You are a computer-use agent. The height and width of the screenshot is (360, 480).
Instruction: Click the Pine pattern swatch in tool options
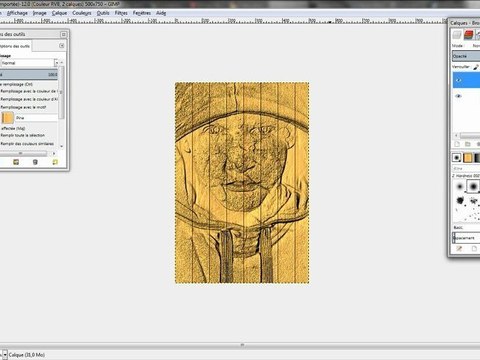8,118
